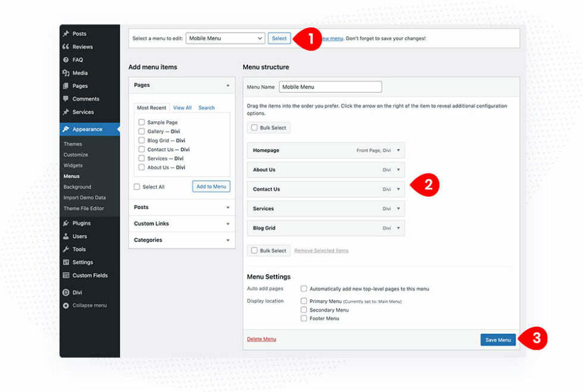Click the Delete Menu link
Image resolution: width=583 pixels, height=392 pixels.
coord(261,339)
